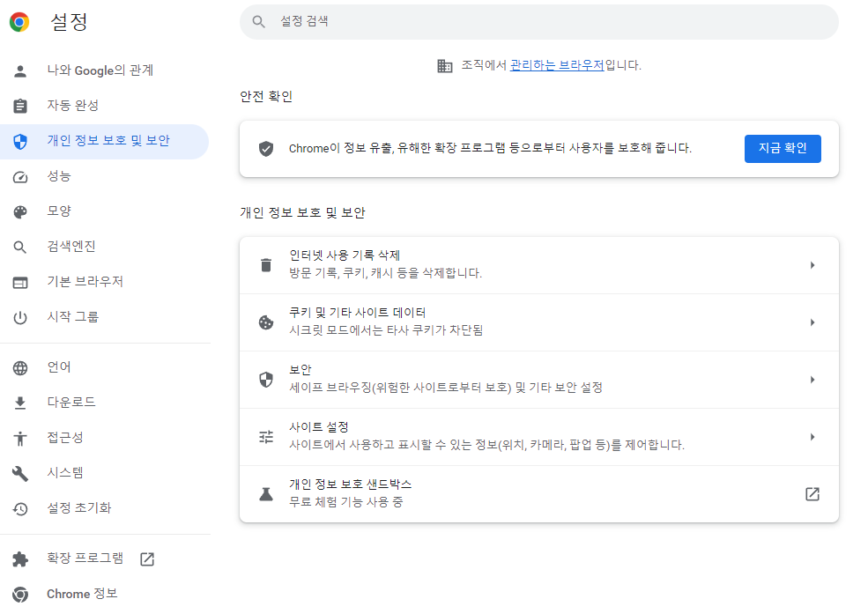Click the person icon for 나와 Google의 관계
This screenshot has height=614, width=868.
point(20,70)
